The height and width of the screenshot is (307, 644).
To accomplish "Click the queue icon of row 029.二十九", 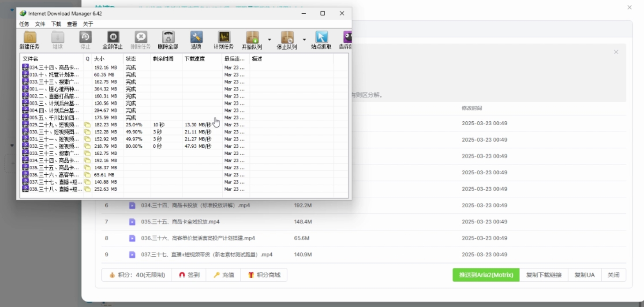I will click(x=87, y=125).
